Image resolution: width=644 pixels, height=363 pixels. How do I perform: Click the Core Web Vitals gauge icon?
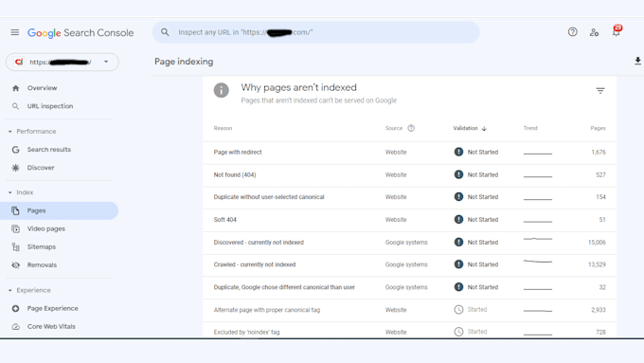pyautogui.click(x=15, y=327)
